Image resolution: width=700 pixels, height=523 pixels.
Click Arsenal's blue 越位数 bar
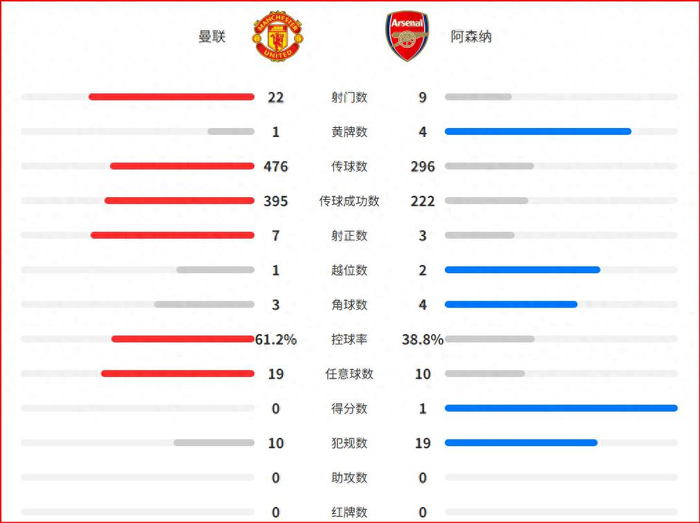(522, 270)
